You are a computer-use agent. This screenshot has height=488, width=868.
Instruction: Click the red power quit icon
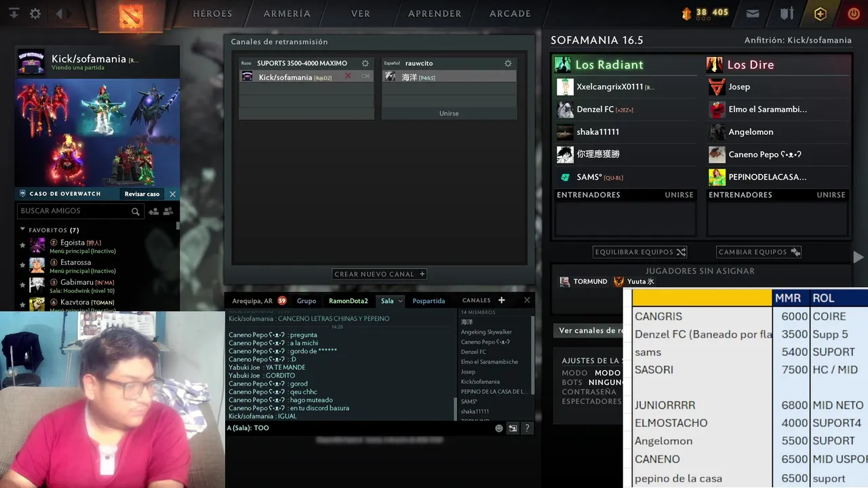[854, 14]
